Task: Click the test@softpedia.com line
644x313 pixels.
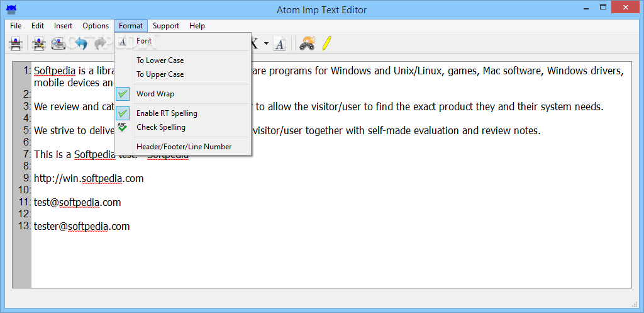Action: 77,202
